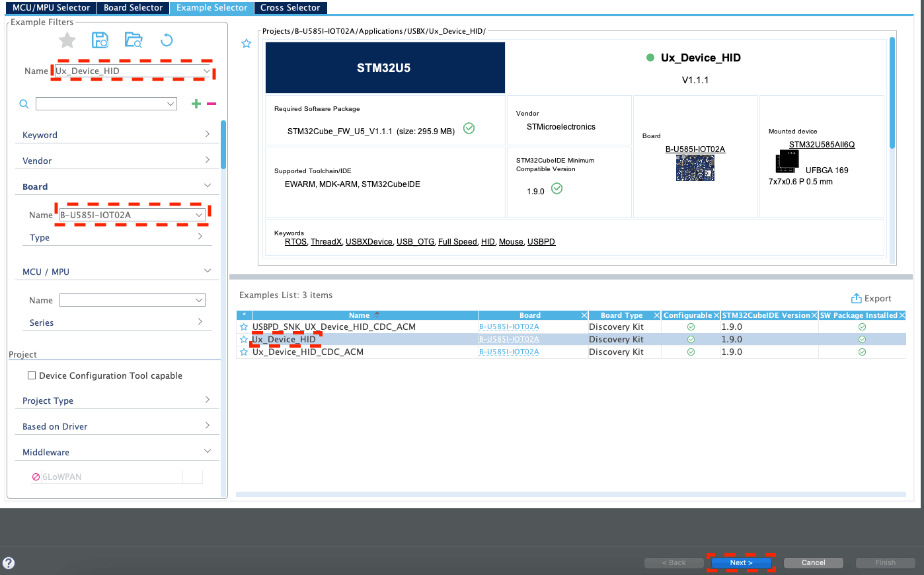The height and width of the screenshot is (575, 924).
Task: Remove the SW Package Installed column
Action: (x=902, y=315)
